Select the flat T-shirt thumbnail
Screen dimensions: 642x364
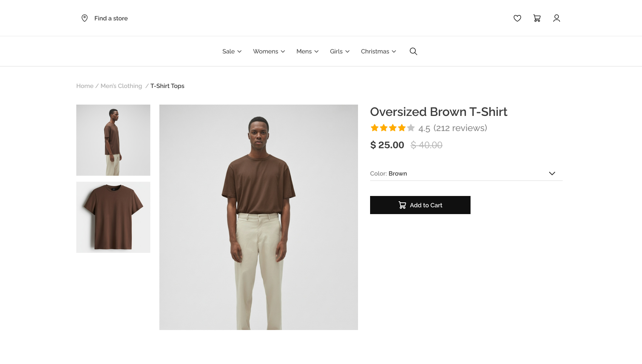click(x=113, y=217)
